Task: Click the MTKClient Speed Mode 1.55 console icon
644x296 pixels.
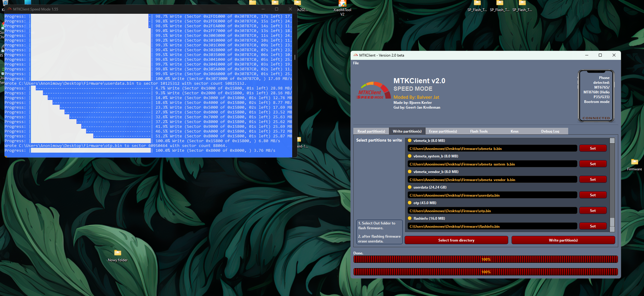Action: point(9,9)
